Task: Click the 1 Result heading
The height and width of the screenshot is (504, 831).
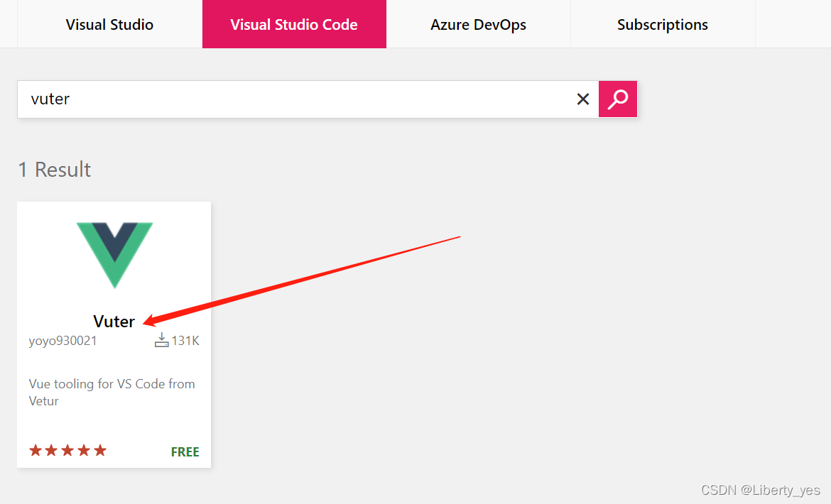Action: click(55, 170)
